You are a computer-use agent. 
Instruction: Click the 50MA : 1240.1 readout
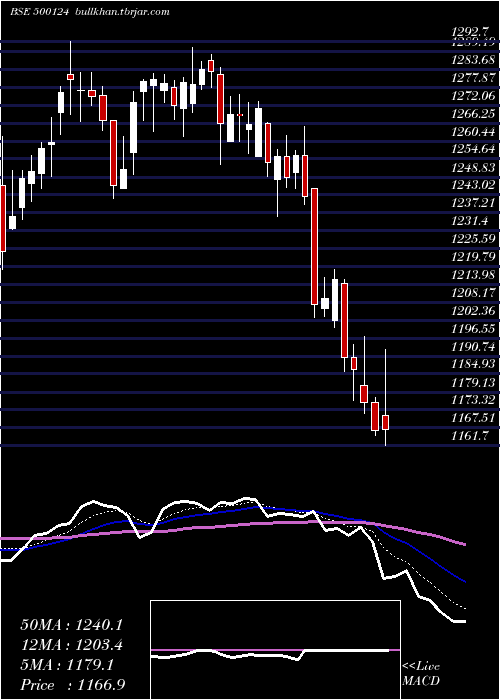coord(71,625)
